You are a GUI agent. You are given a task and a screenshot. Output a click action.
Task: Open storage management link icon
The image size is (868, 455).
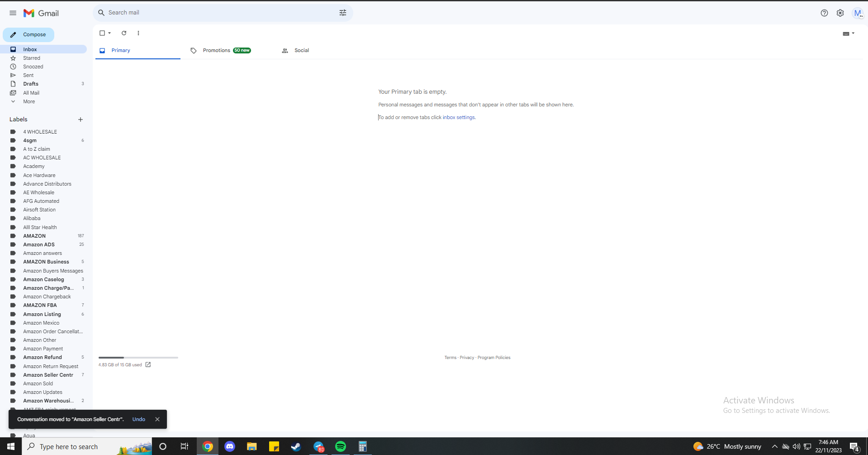(148, 364)
